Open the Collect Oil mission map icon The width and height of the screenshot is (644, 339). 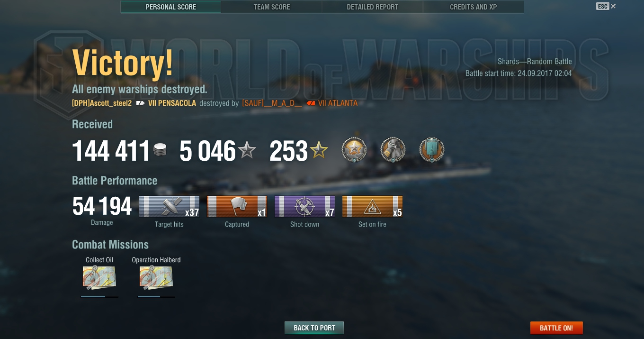click(99, 278)
